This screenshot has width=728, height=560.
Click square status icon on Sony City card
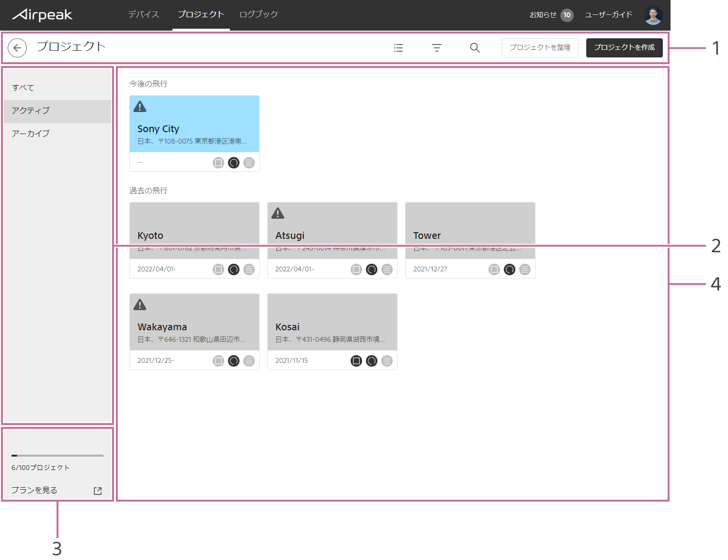[x=218, y=163]
